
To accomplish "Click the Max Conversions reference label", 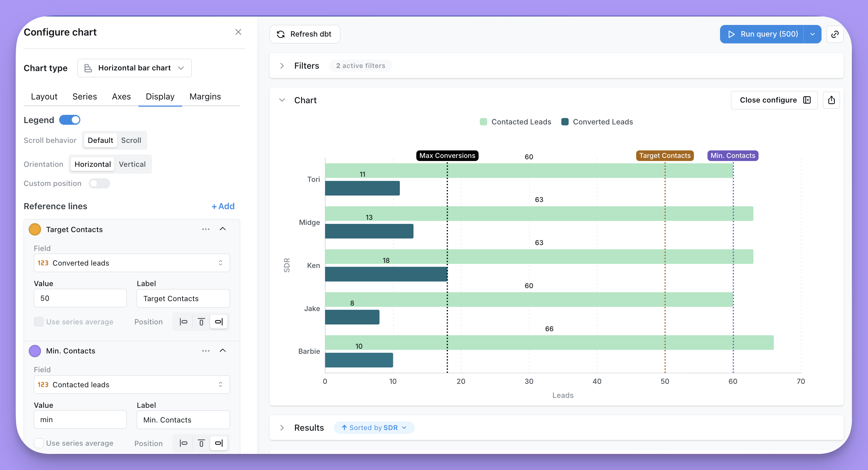I will coord(447,156).
